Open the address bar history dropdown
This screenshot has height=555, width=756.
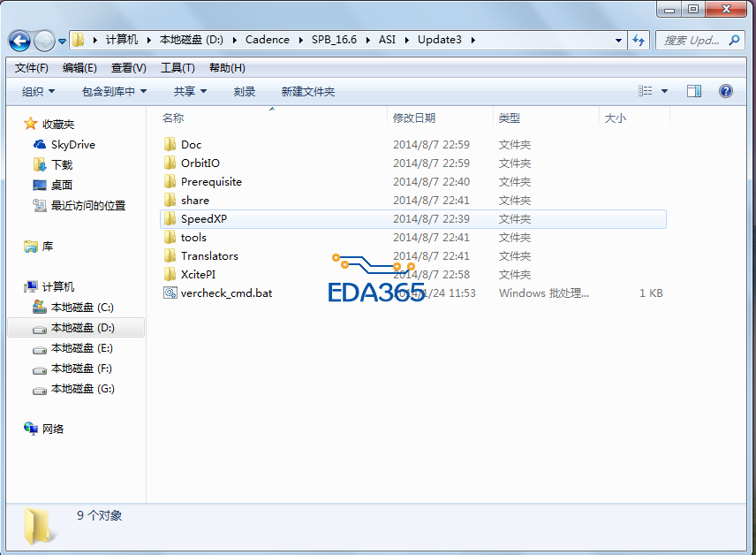click(x=618, y=41)
